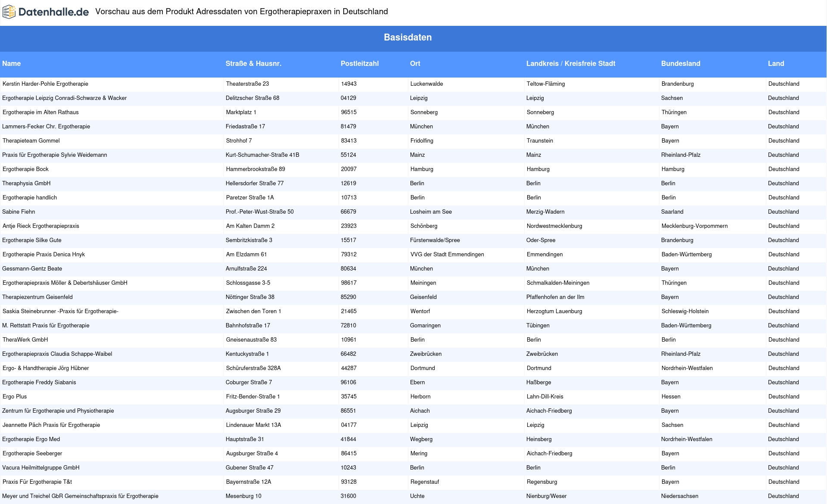This screenshot has height=504, width=827.
Task: Select TheraWerk GmbH
Action: point(25,340)
